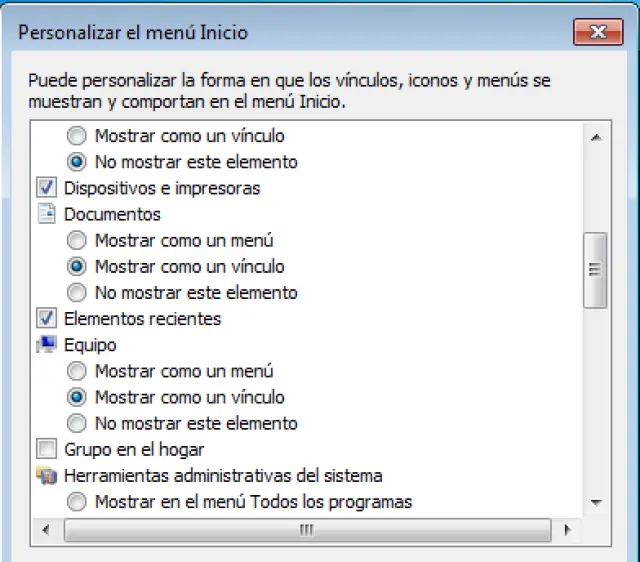640x562 pixels.
Task: Click the horizontal scrollbar right arrow
Action: (567, 529)
